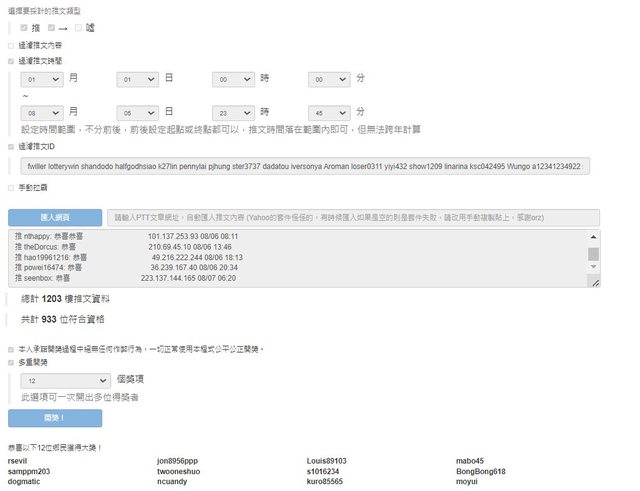This screenshot has height=491, width=640.
Task: Toggle the 過濾推文時間 checkbox
Action: (11, 60)
